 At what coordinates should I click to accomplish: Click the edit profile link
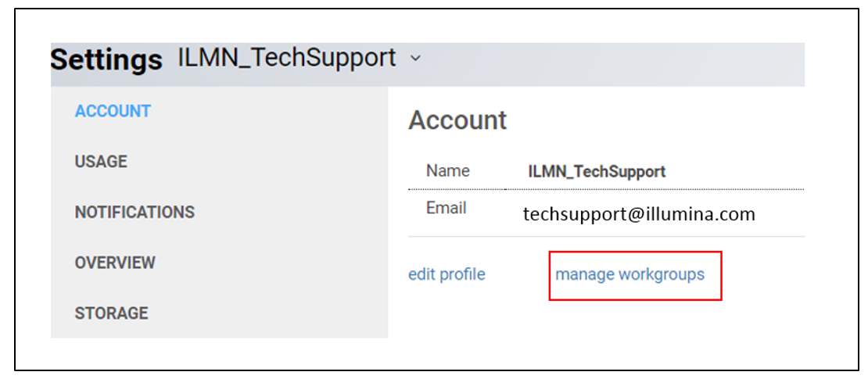click(447, 274)
